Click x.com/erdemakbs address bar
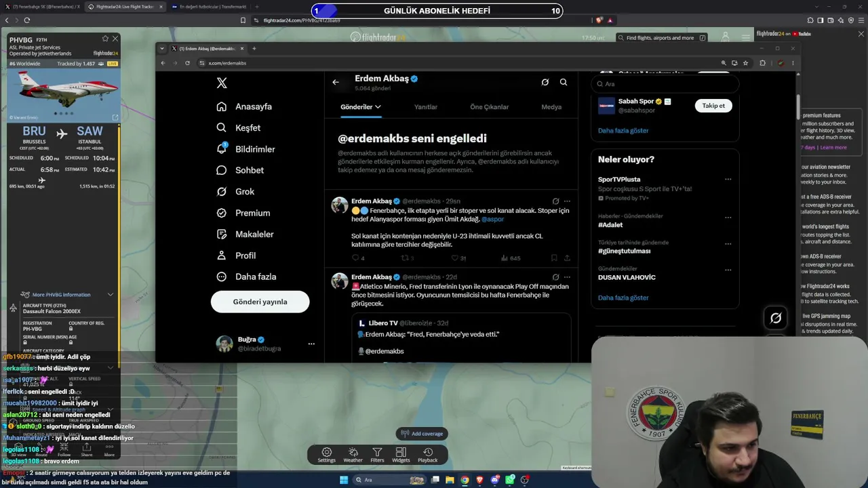868x488 pixels. click(x=458, y=63)
